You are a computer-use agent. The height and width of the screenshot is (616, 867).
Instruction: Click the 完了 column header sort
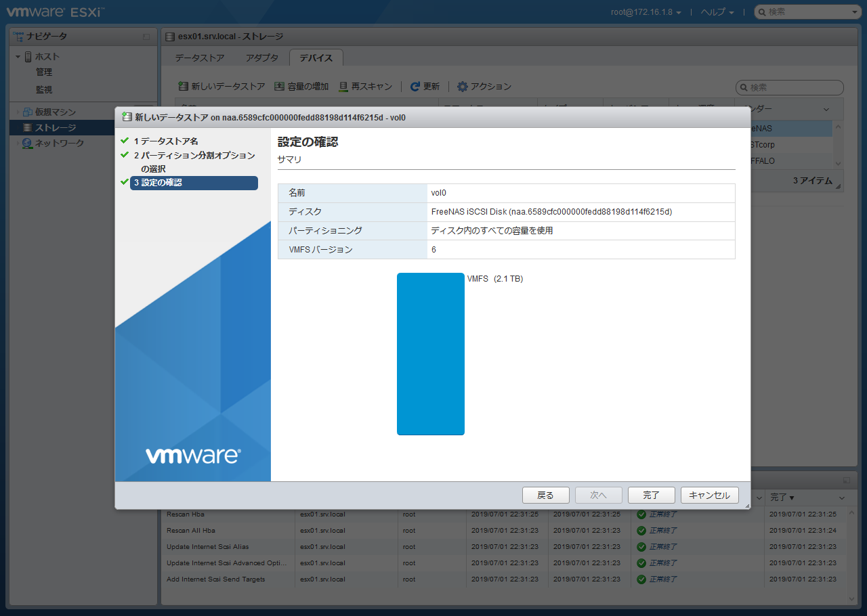[782, 498]
